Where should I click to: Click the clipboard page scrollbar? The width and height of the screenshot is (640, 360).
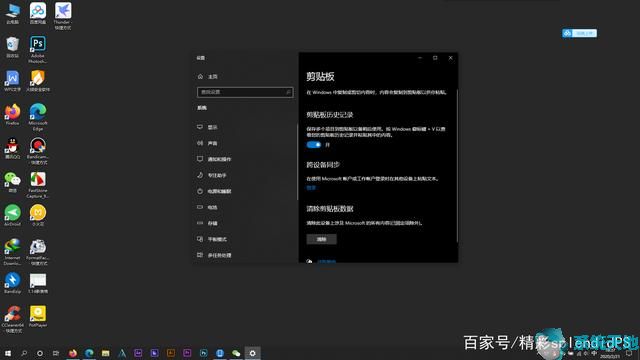(457, 165)
